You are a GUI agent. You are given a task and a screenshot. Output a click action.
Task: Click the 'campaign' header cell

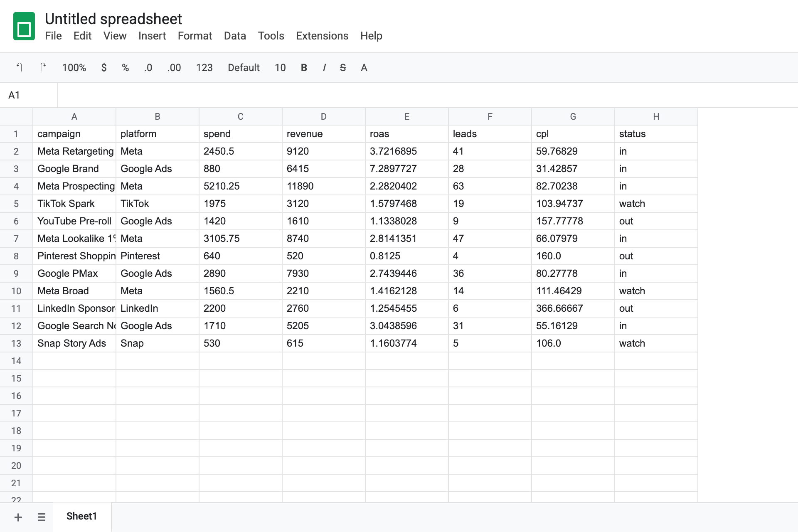(74, 134)
